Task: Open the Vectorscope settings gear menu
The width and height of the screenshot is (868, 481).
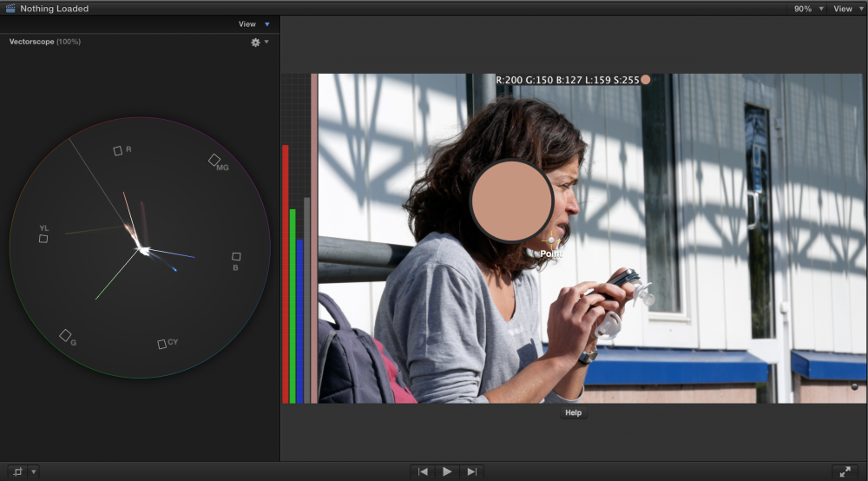Action: (x=255, y=42)
